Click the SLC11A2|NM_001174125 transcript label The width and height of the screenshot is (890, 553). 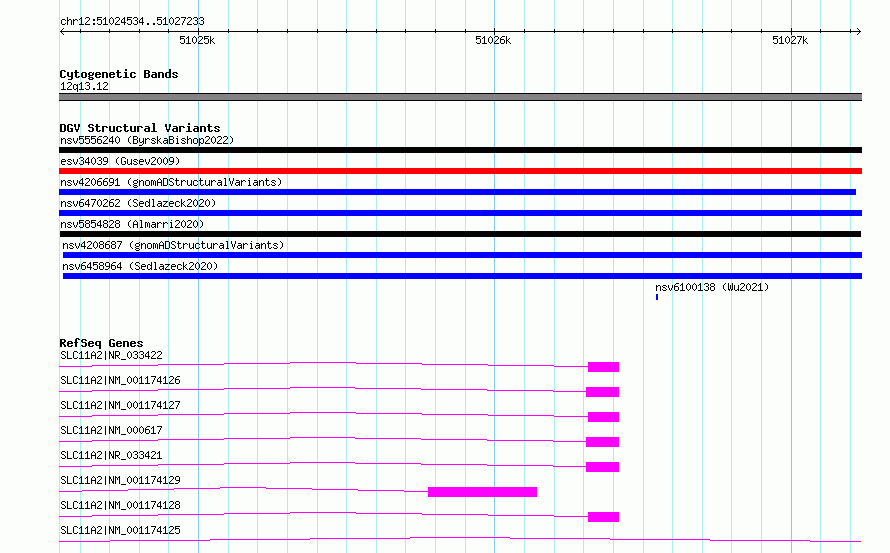(120, 530)
